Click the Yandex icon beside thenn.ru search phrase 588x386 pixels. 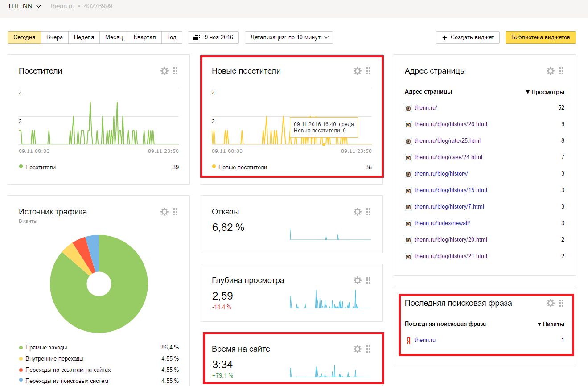pyautogui.click(x=408, y=340)
